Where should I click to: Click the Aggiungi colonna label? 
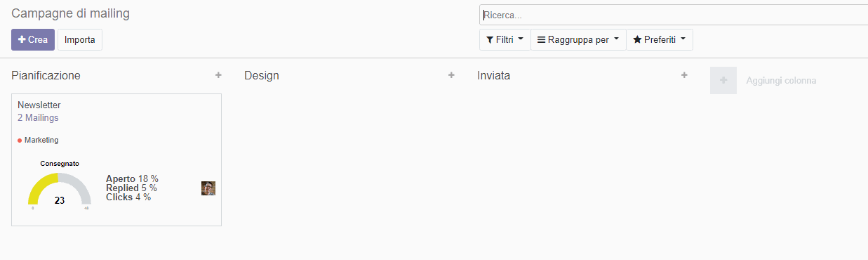[781, 81]
